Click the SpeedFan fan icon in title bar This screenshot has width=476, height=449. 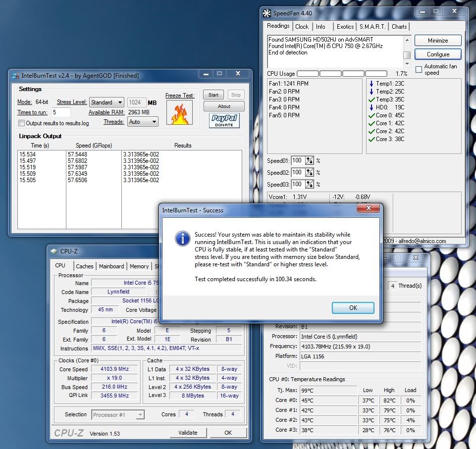[x=266, y=13]
